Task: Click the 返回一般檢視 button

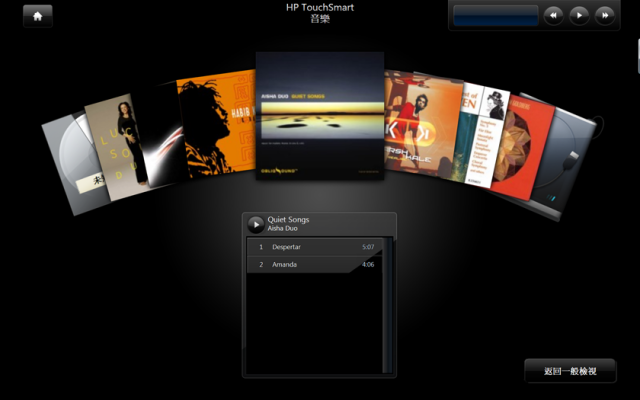Action: coord(570,371)
